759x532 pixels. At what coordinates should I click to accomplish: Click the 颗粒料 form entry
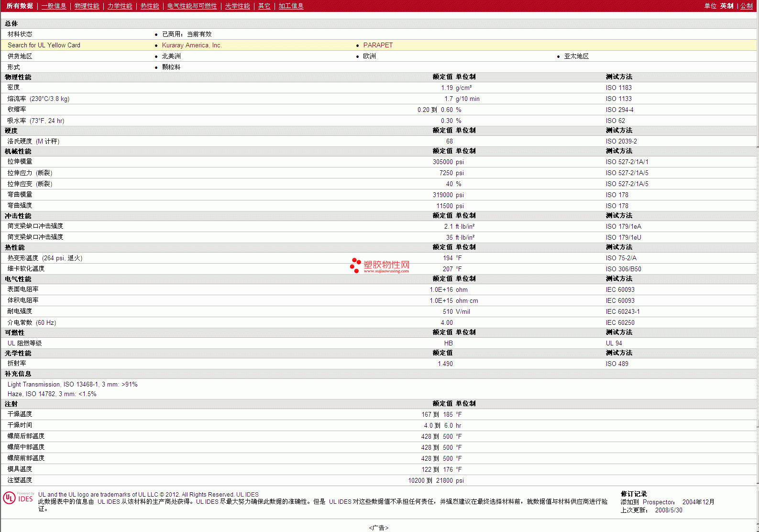click(171, 67)
